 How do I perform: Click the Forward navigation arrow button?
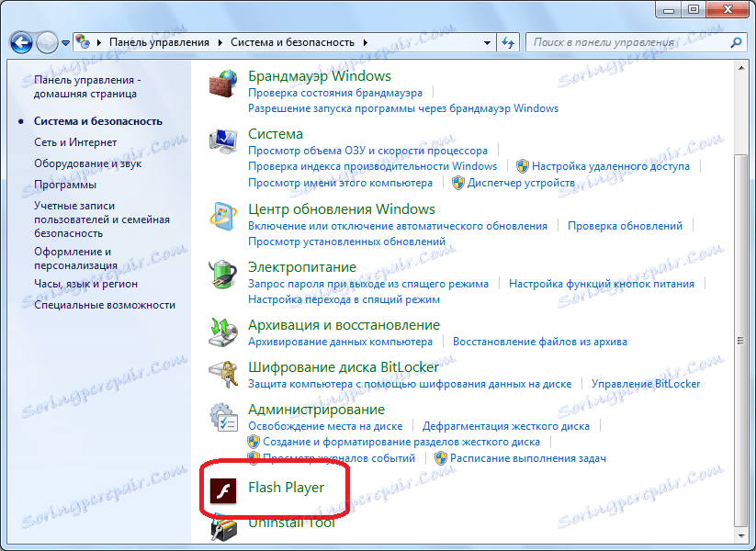47,42
